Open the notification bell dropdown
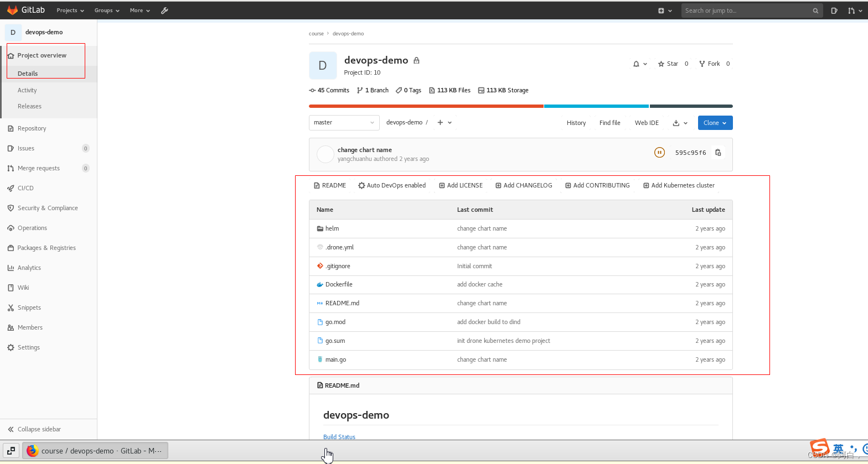Viewport: 868px width, 464px height. point(640,64)
